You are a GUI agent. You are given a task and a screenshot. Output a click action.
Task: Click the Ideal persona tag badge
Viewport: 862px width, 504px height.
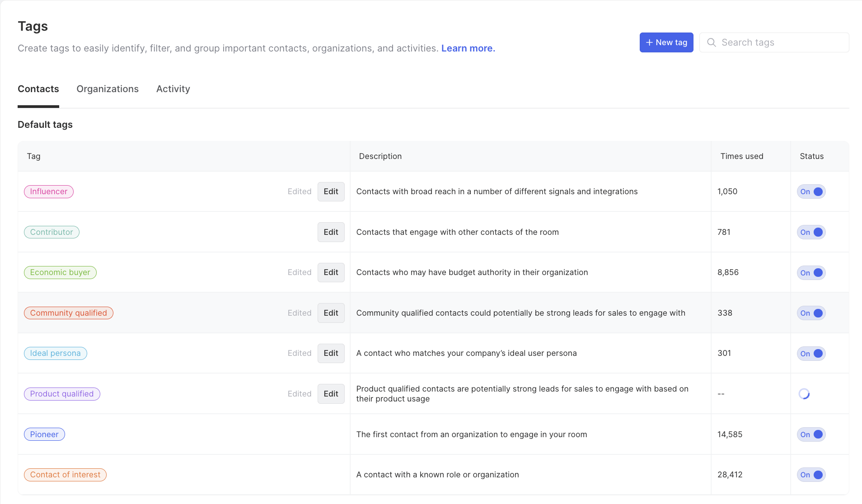point(55,353)
